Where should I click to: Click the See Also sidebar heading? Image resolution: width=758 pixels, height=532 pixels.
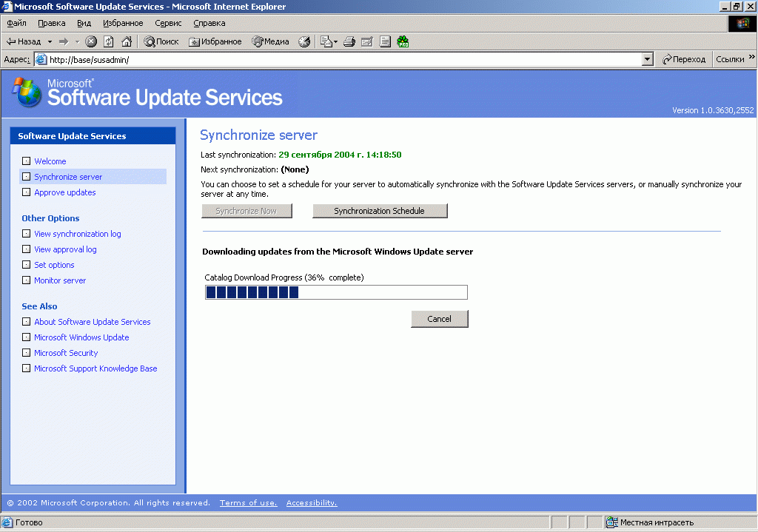tap(39, 306)
